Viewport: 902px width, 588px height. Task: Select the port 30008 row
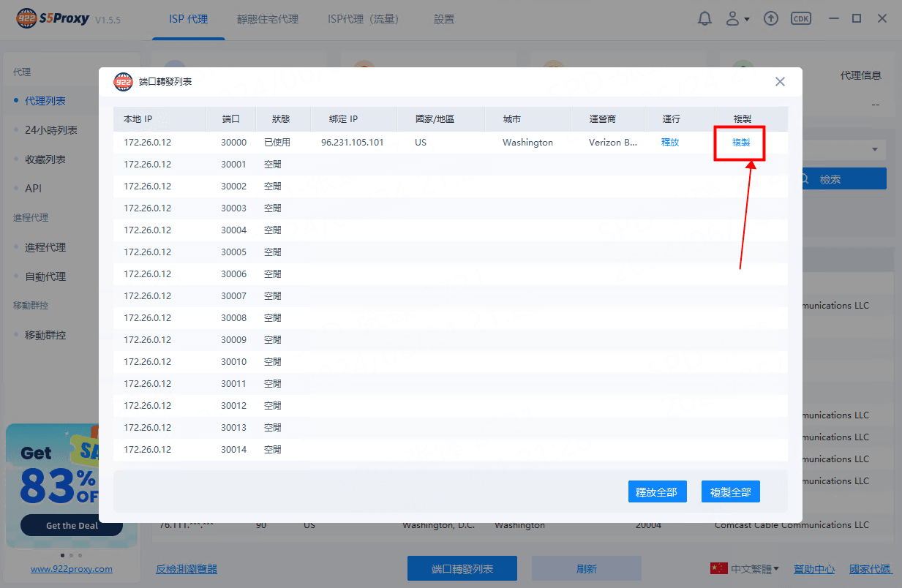coord(451,318)
